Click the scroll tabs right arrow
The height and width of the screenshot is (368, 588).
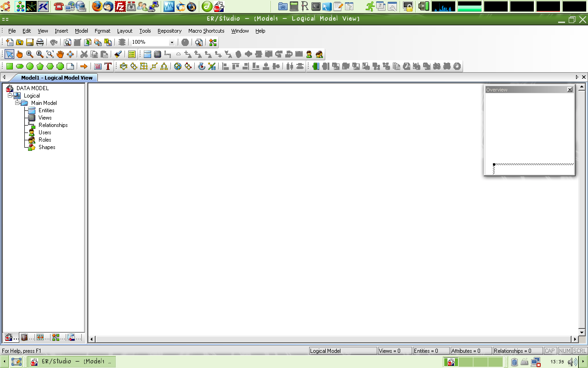coord(577,77)
